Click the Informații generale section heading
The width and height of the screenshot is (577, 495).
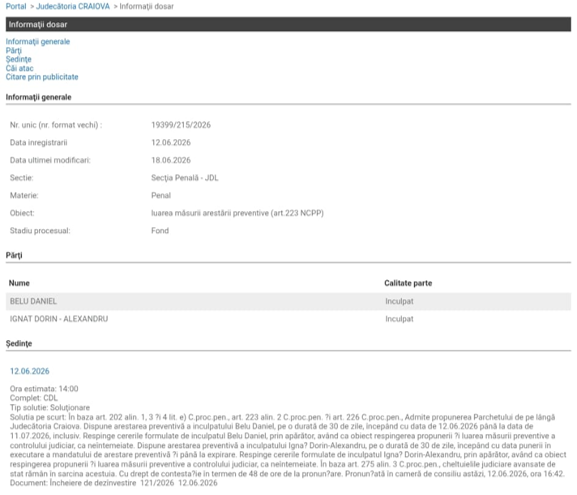click(39, 97)
